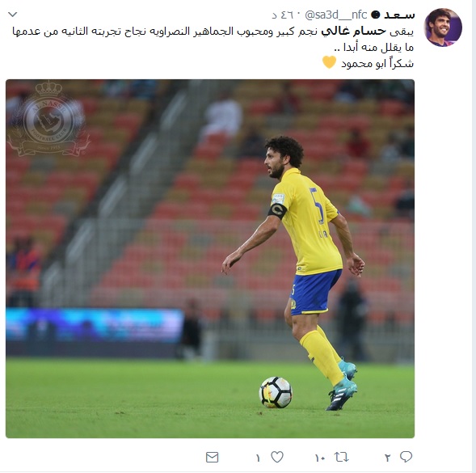476x473 pixels.
Task: Click the bold name حسام غالي in the tweet
Action: click(353, 31)
